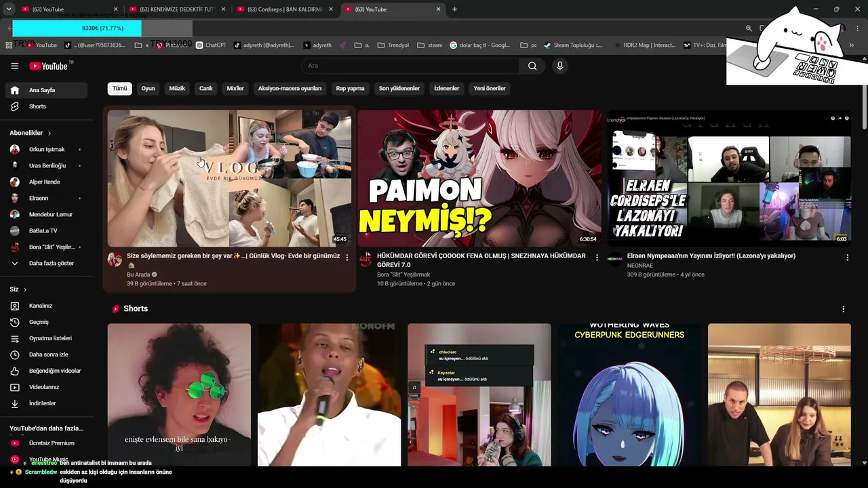Open more options for HÜKÜMDAR GÖREVİ video

(597, 258)
